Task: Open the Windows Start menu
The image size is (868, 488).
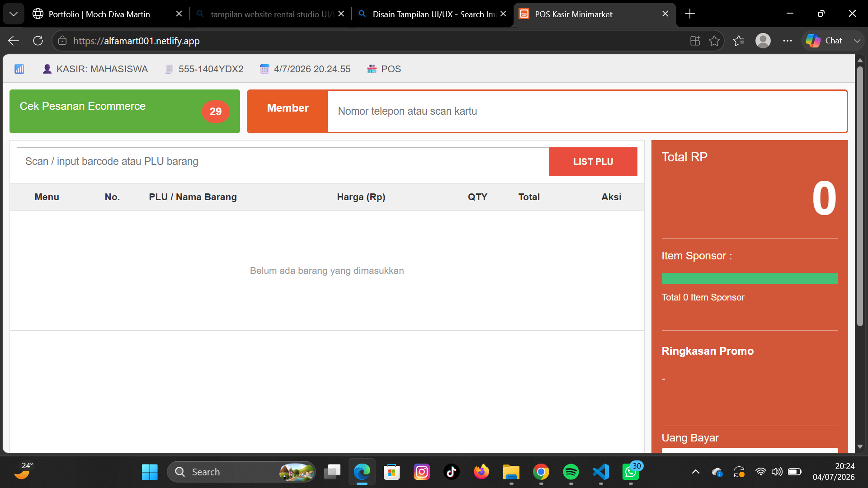Action: (150, 472)
